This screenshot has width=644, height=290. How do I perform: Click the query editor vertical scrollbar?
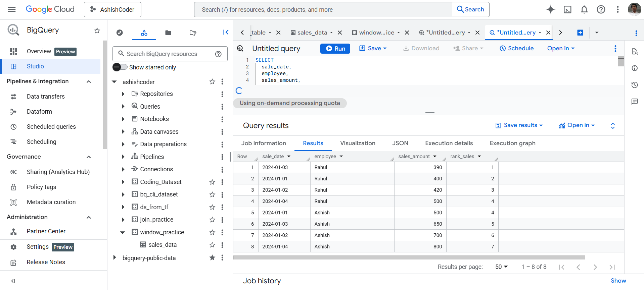[621, 62]
